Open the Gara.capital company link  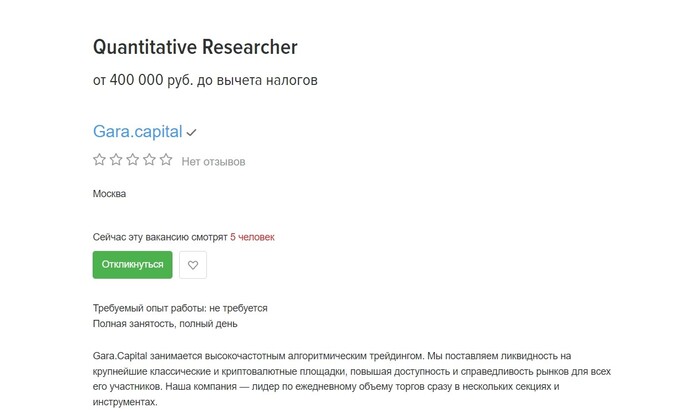[137, 131]
